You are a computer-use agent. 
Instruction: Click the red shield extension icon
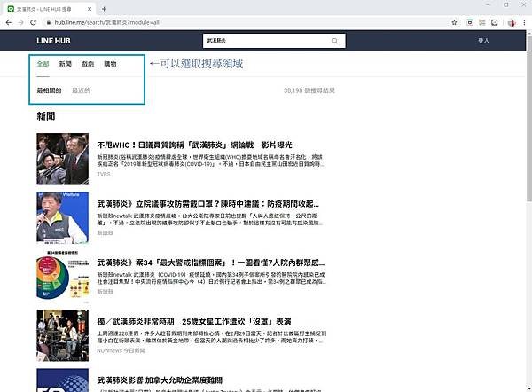point(512,23)
